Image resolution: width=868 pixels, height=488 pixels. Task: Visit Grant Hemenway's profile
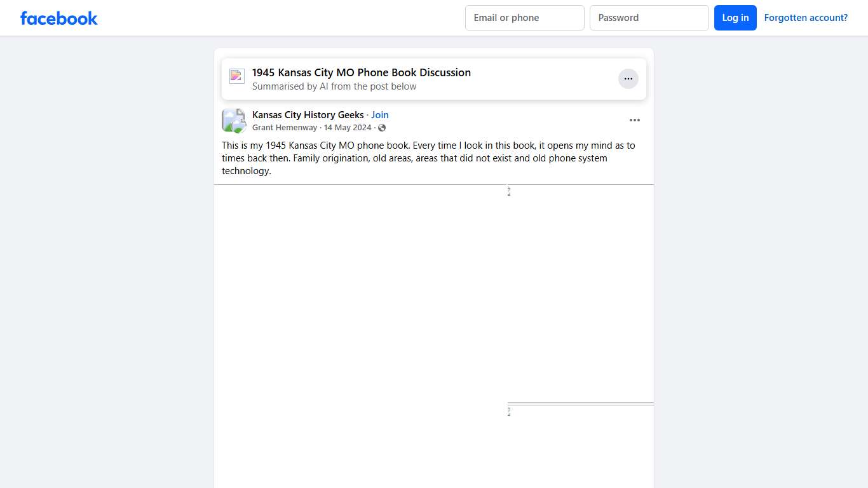click(x=284, y=128)
